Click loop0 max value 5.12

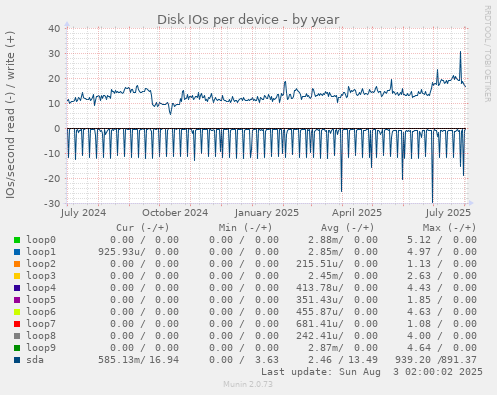(419, 240)
